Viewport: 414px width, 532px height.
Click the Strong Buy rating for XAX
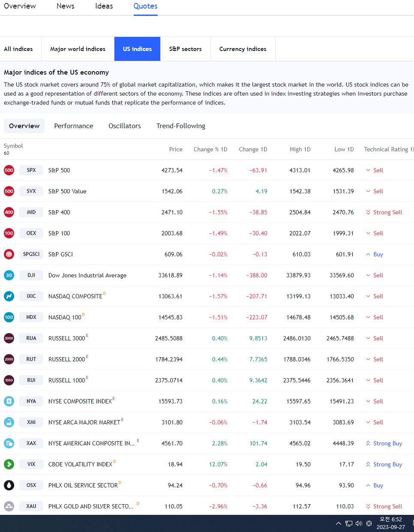(x=384, y=443)
